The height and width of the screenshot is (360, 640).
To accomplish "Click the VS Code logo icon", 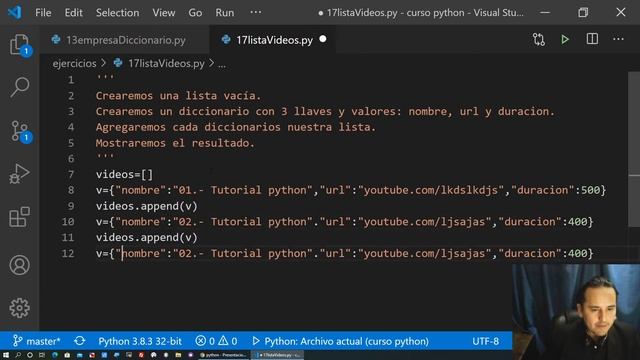I will click(x=15, y=12).
